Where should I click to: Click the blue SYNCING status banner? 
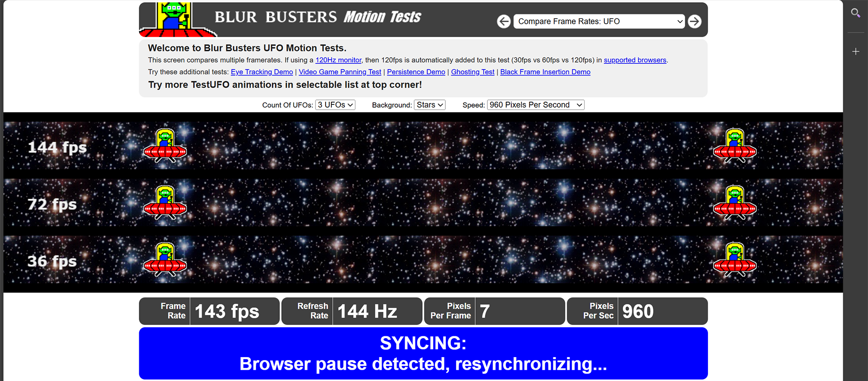[423, 353]
